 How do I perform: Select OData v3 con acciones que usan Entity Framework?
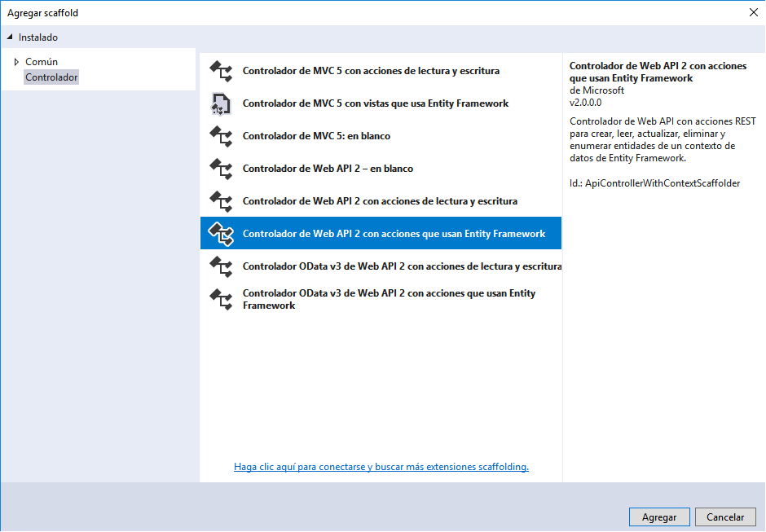point(381,299)
